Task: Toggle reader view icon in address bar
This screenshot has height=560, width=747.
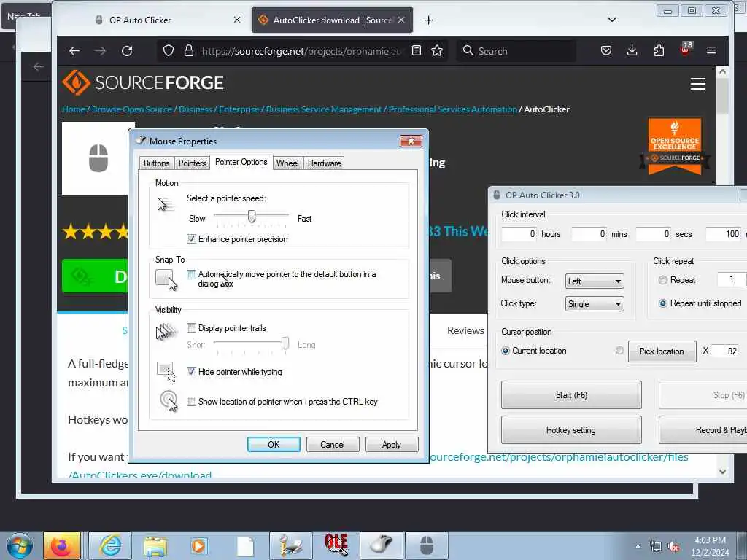Action: tap(417, 50)
